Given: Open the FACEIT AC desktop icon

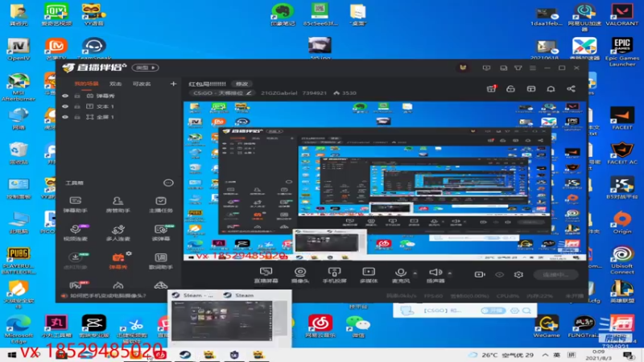Looking at the screenshot, I should click(x=621, y=154).
